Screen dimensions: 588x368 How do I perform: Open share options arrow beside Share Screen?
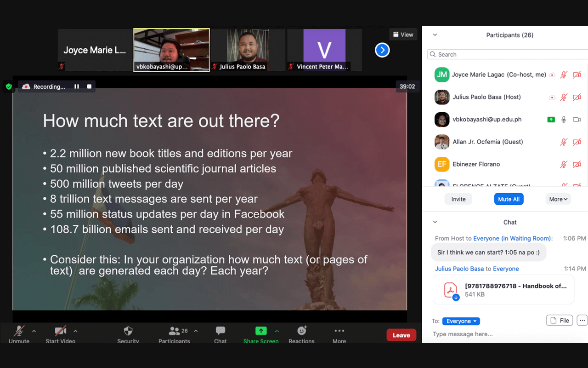pos(277,331)
